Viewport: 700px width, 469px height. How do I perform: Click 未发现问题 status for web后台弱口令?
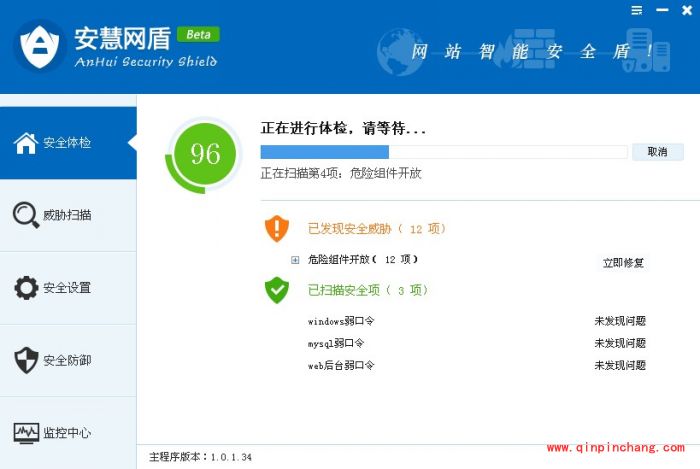coord(620,365)
